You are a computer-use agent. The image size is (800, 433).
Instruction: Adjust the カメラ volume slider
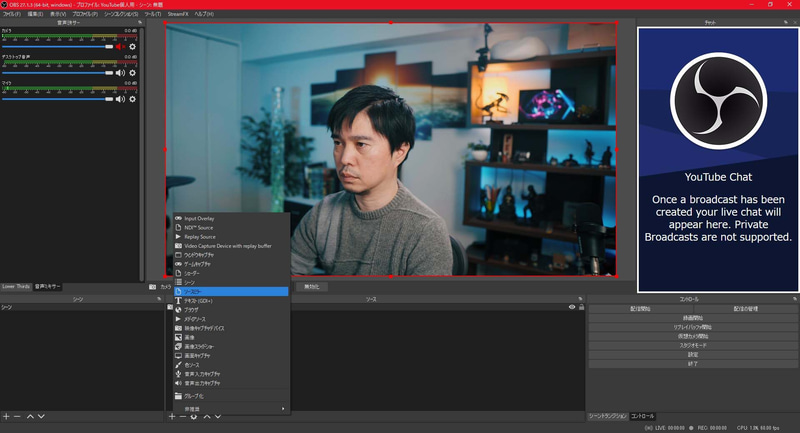(x=58, y=46)
